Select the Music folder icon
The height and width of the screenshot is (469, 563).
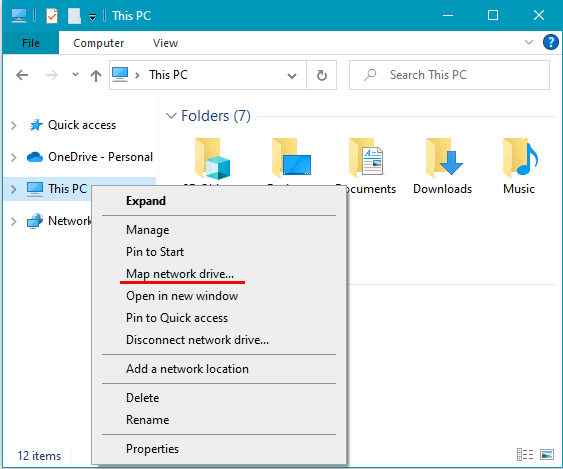point(520,158)
